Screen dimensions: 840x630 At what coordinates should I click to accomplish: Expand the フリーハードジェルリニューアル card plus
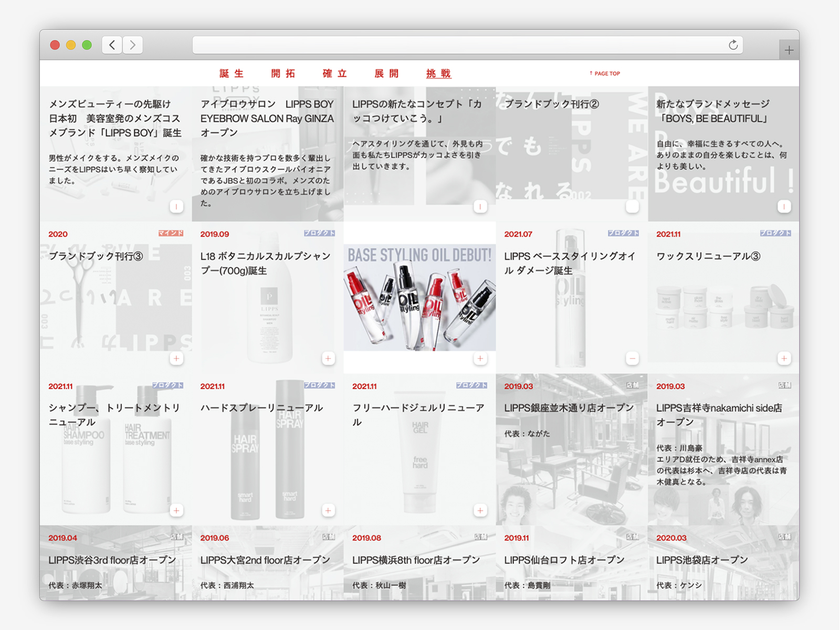tap(480, 510)
